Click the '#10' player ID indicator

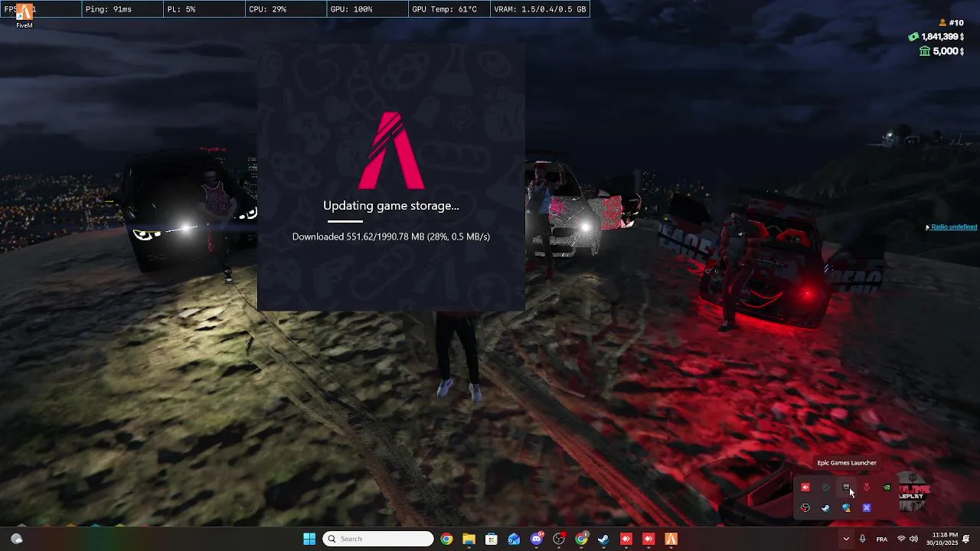pyautogui.click(x=951, y=23)
